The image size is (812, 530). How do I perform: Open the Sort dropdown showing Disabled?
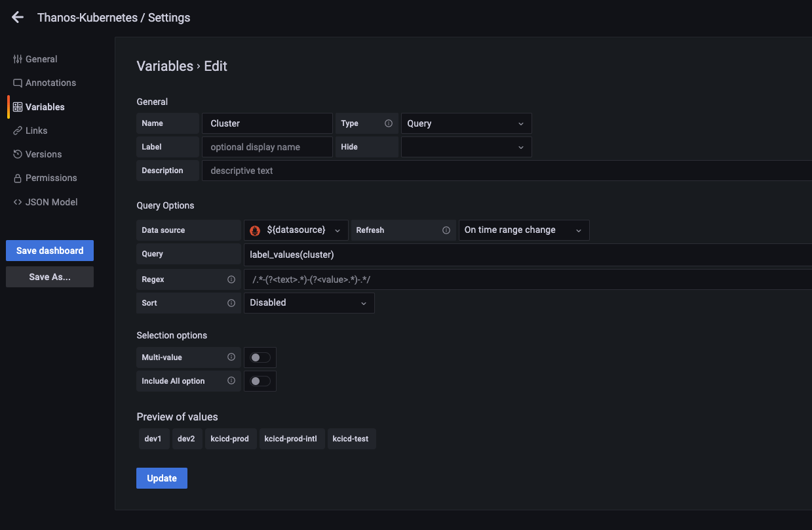coord(309,303)
